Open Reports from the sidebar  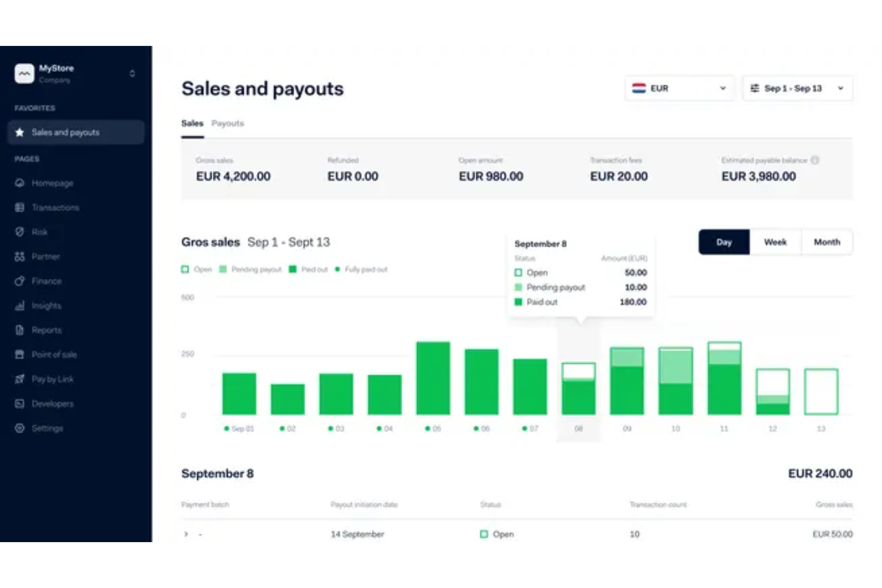click(46, 329)
